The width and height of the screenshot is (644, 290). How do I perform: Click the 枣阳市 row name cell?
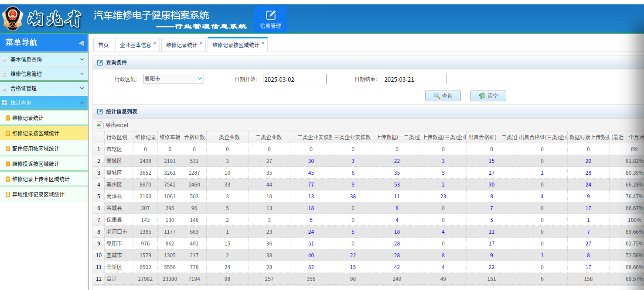[119, 244]
